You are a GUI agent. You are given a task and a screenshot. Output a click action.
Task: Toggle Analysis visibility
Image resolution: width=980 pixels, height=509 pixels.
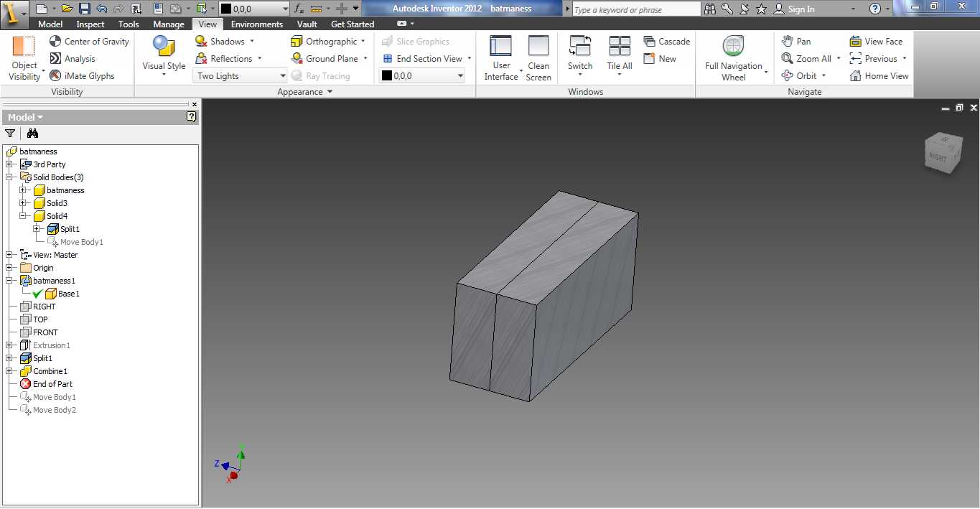click(72, 58)
